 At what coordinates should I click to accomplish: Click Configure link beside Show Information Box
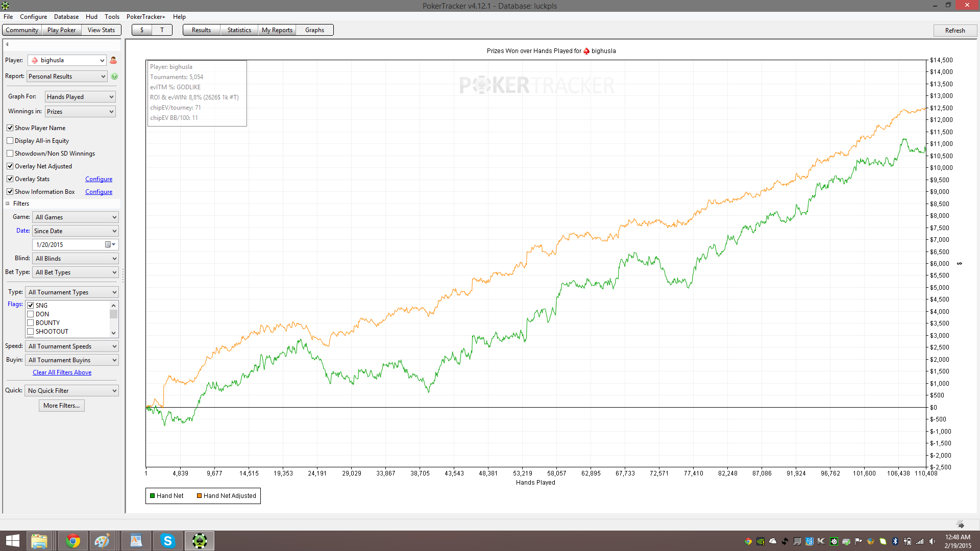click(x=99, y=192)
